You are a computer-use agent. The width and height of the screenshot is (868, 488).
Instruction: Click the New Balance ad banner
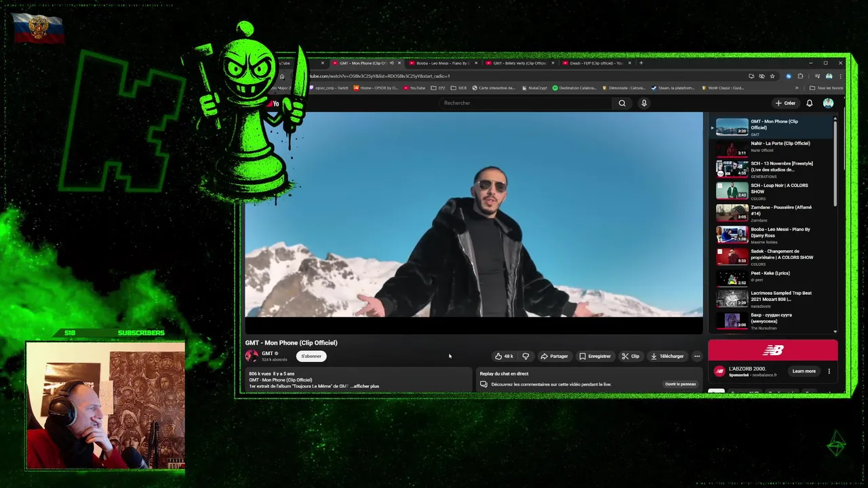point(773,350)
